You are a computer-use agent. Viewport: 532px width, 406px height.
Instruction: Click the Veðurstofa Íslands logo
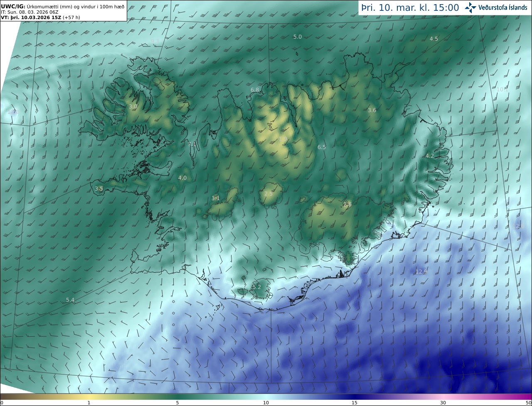[x=496, y=7]
